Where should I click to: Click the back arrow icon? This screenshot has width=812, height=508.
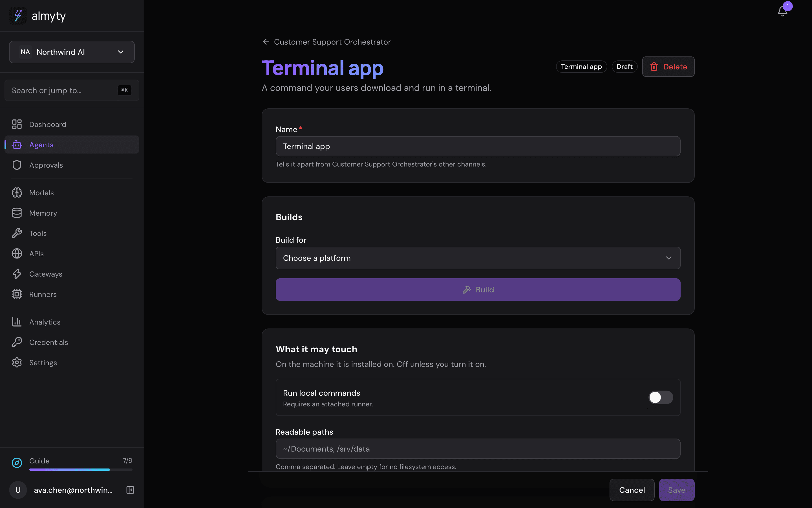point(266,42)
